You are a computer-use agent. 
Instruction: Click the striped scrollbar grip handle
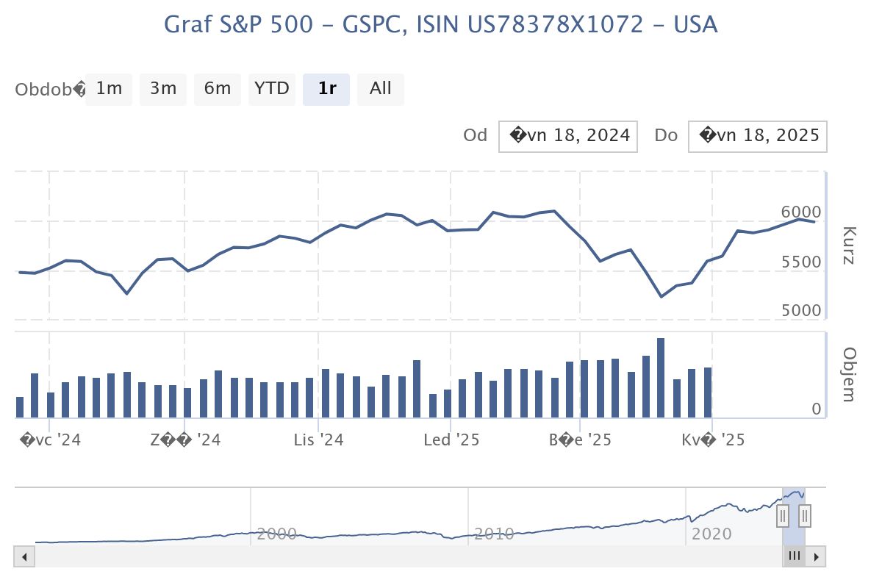pos(794,556)
